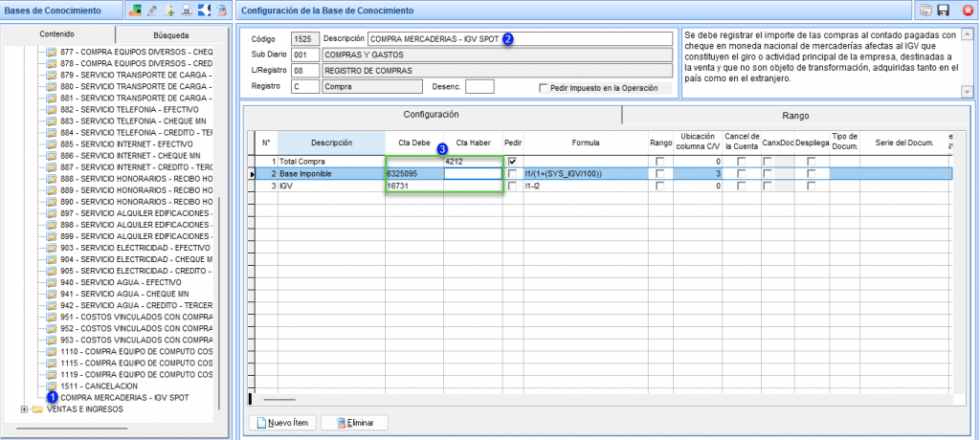Select tree item 1511 - CANCELACION
Image resolution: width=980 pixels, height=440 pixels.
coord(97,386)
